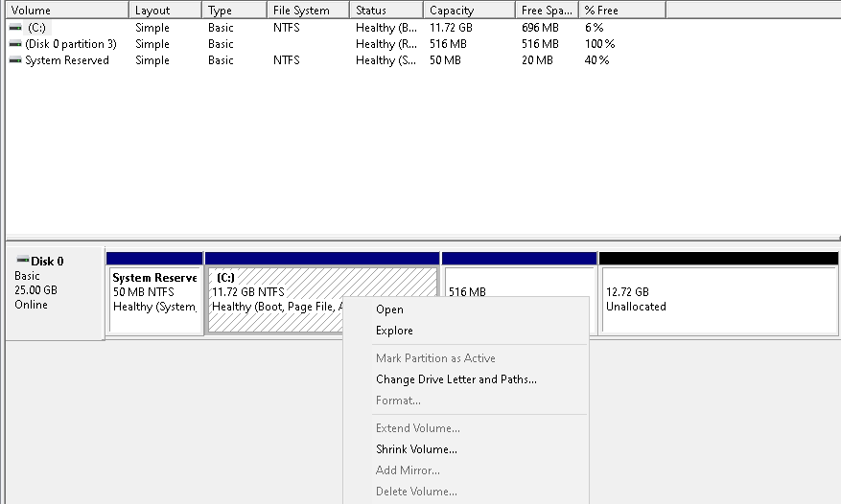Select the (Disk 0 partition 3) row name

[71, 44]
